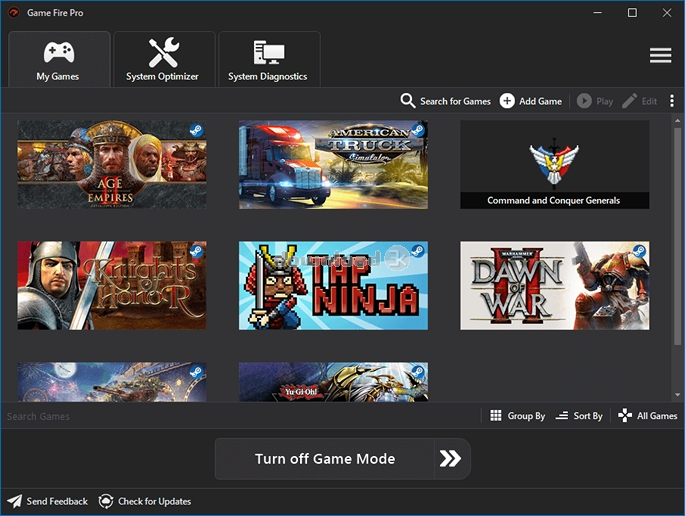685x516 pixels.
Task: Click the Add Game plus icon
Action: [507, 101]
